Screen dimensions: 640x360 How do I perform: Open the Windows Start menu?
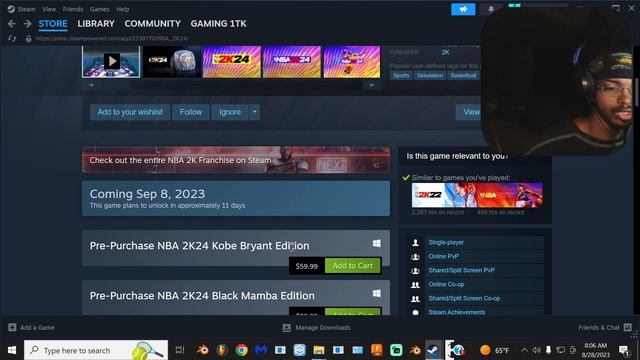[x=12, y=350]
